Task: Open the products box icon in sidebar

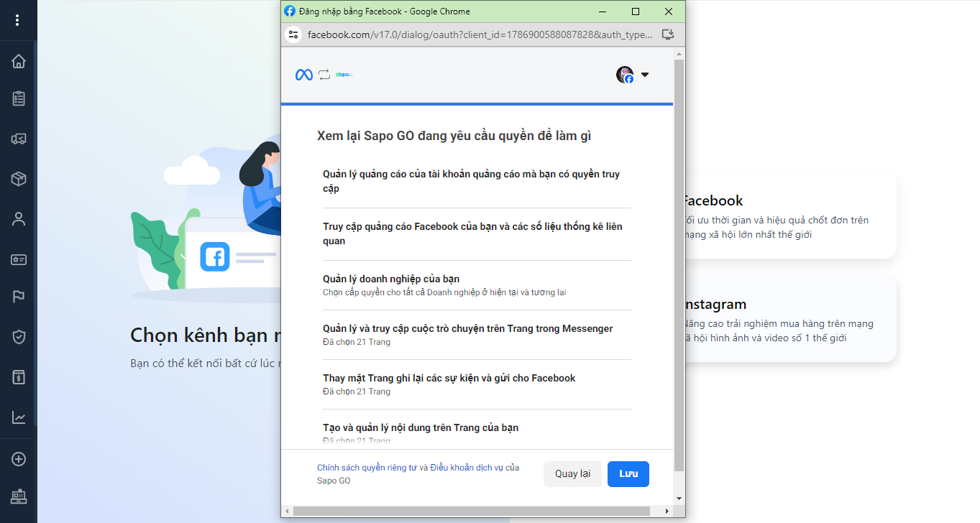Action: 19,179
